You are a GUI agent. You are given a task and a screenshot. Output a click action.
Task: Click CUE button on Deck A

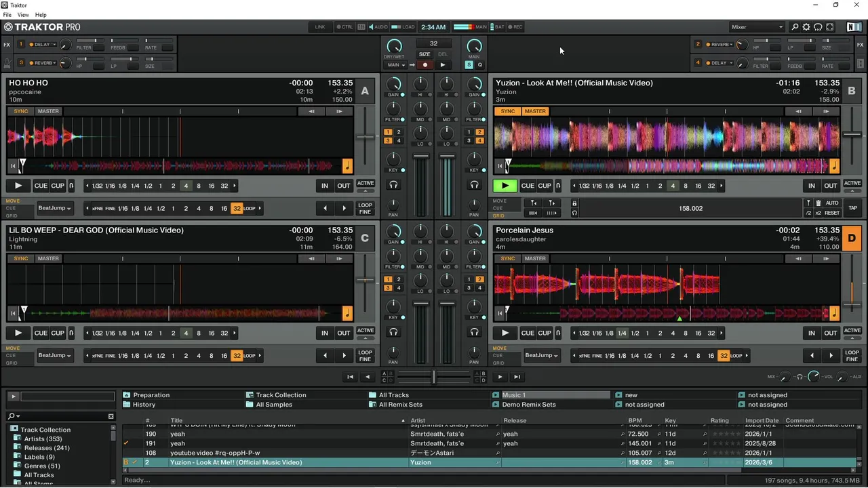click(x=41, y=186)
